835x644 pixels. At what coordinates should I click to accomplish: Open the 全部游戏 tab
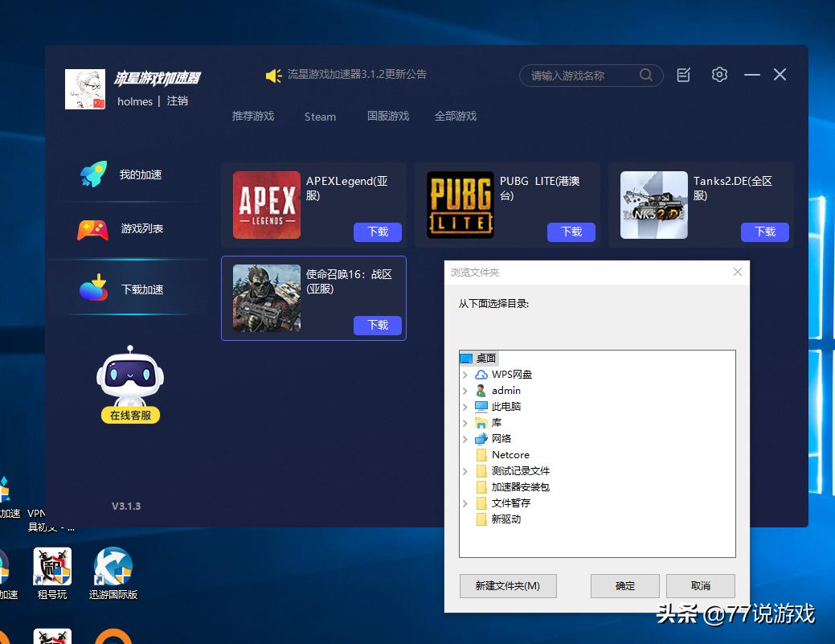(456, 117)
